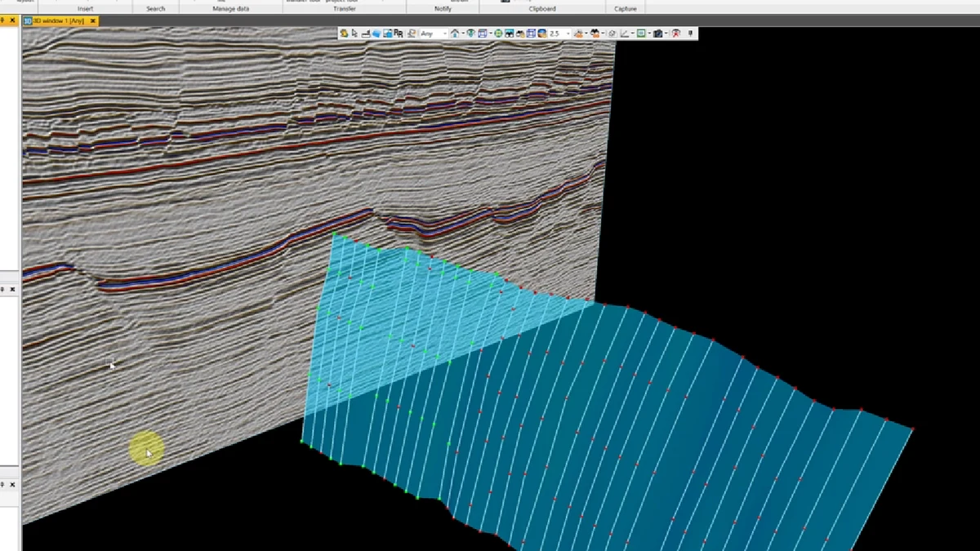Click the Clipboard ribbon group label

click(x=542, y=8)
